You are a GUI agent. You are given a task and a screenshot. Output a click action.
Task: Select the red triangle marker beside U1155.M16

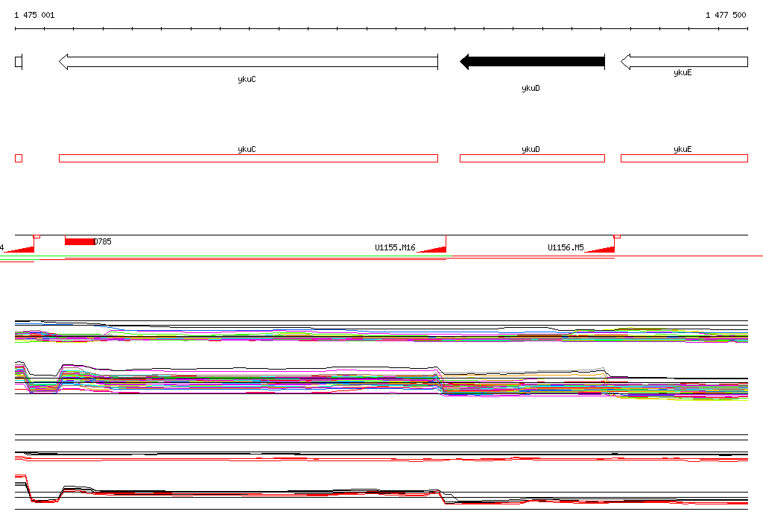431,249
